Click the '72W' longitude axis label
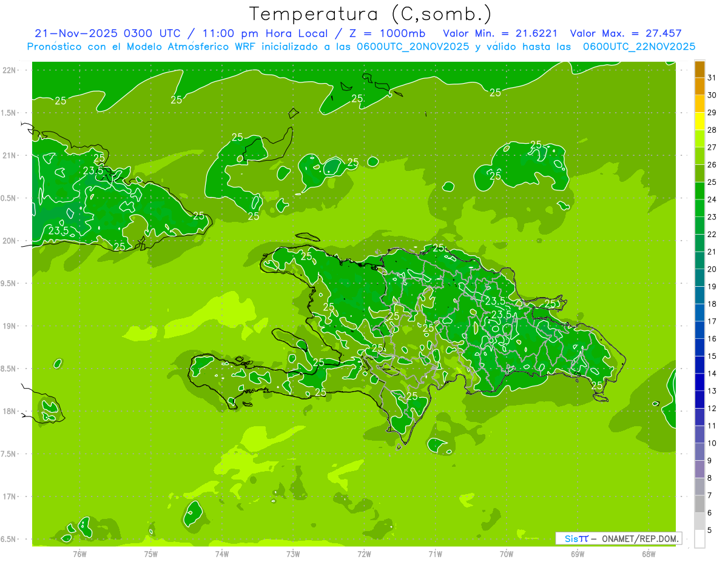 (364, 554)
